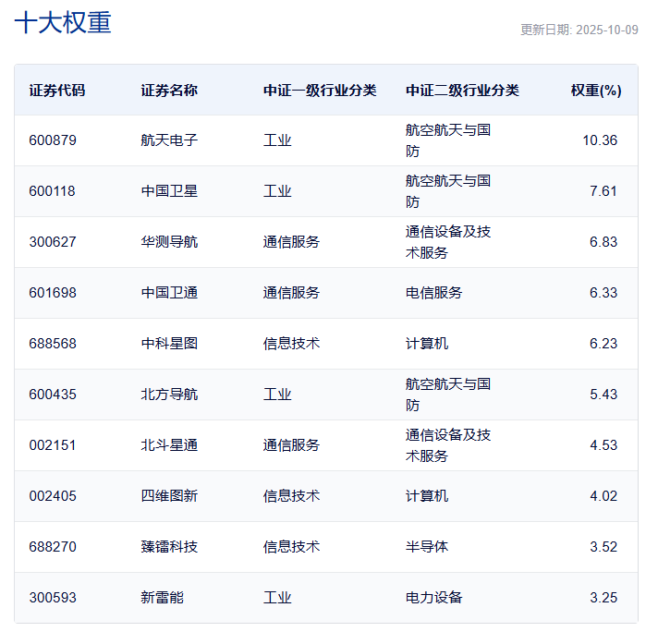Screen dimensions: 658x644
Task: Click the 更新日期 2025-10-09 label
Action: click(579, 30)
